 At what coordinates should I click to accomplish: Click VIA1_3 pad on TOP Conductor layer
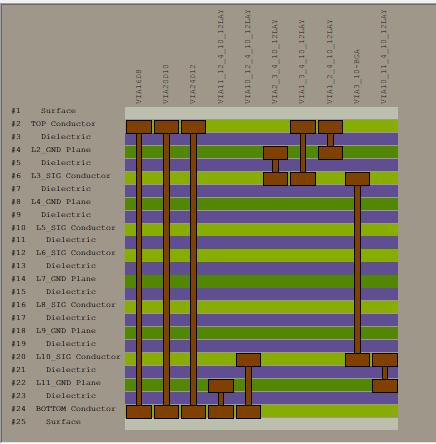pyautogui.click(x=303, y=127)
